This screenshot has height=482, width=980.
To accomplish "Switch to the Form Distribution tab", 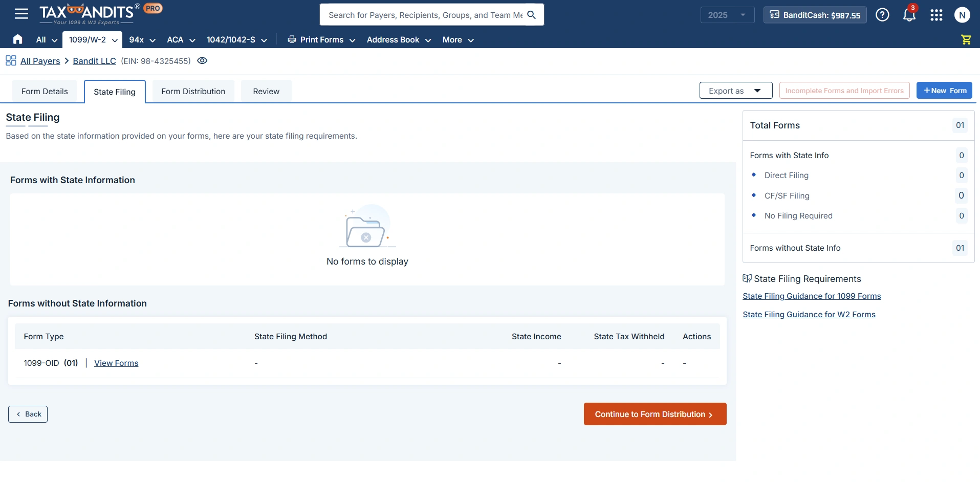I will 193,91.
